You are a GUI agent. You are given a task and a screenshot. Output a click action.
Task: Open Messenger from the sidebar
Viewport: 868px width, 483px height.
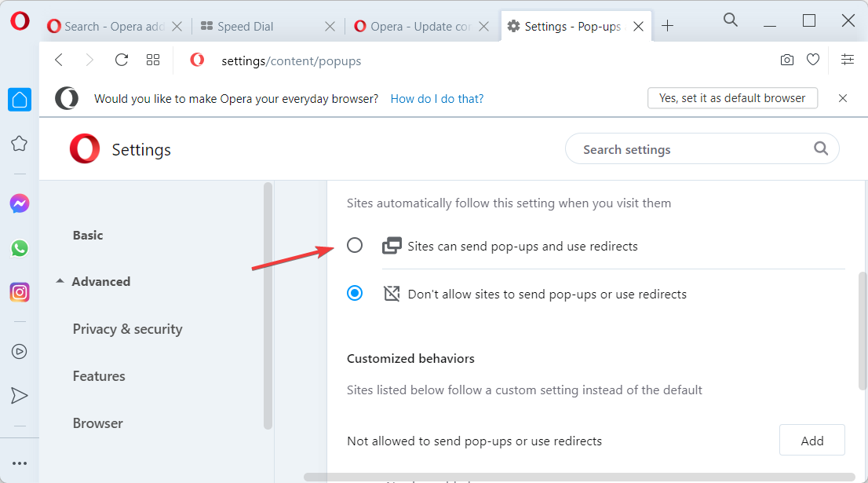coord(20,204)
